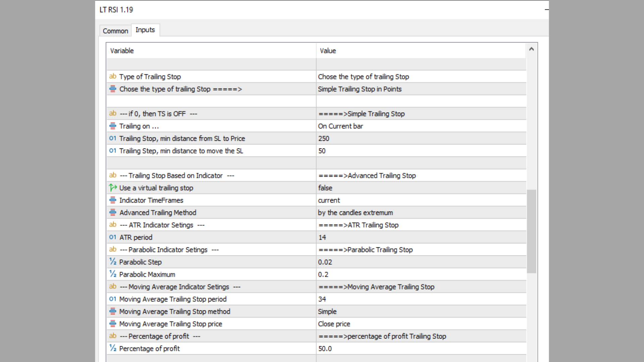
Task: Switch to the Common tab
Action: [115, 31]
